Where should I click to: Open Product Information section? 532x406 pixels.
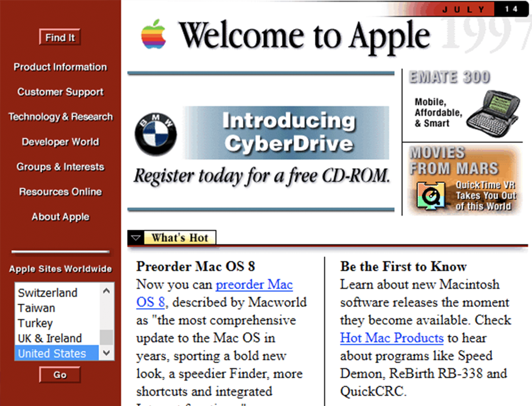[x=60, y=67]
